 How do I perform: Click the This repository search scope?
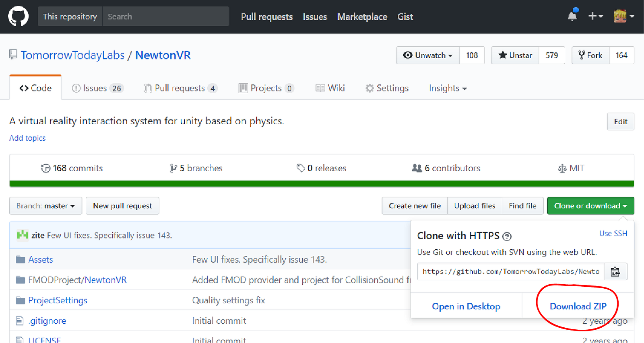[x=70, y=16]
